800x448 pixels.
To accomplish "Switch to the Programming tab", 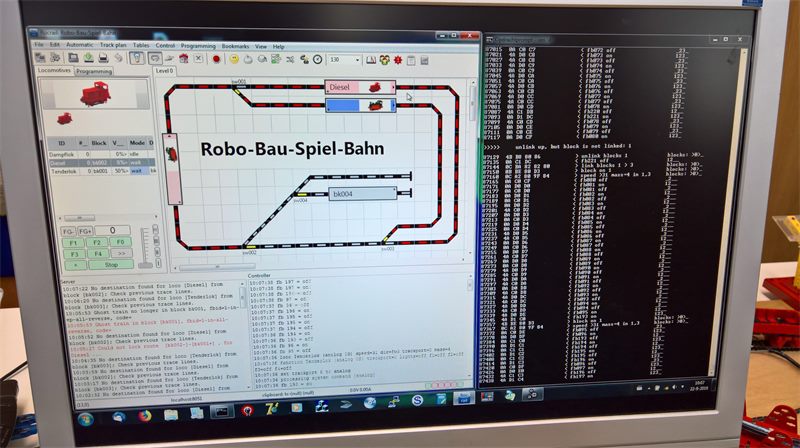I will pos(94,71).
